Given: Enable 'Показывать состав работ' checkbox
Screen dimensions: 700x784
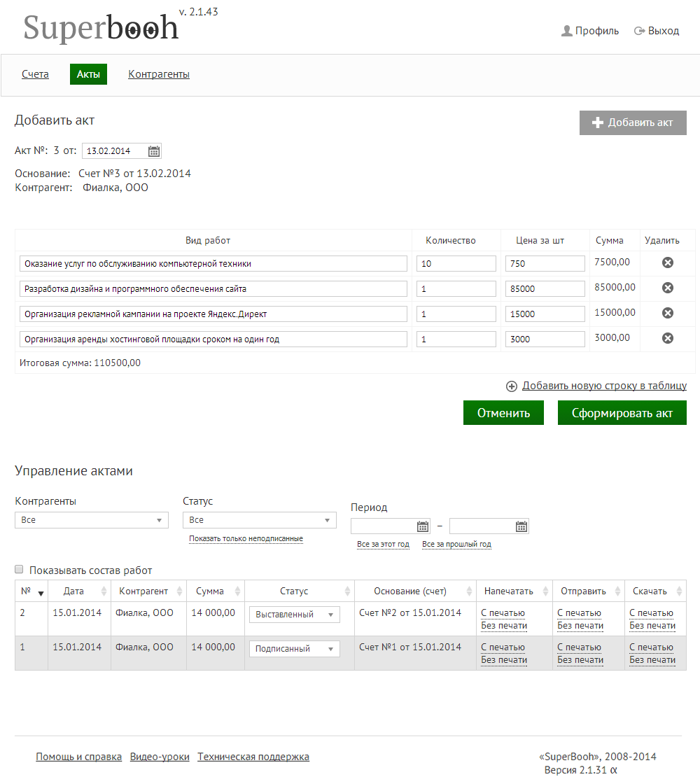Looking at the screenshot, I should tap(20, 570).
